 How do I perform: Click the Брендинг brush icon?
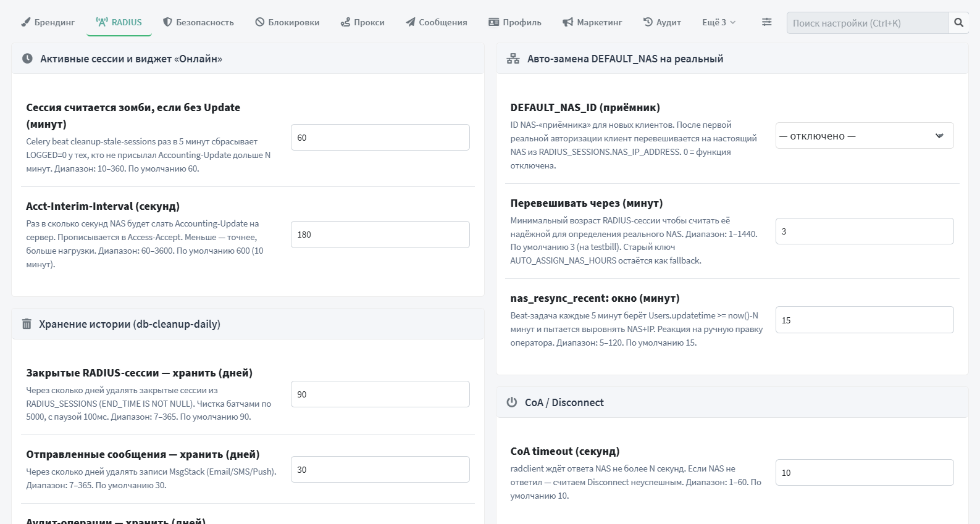pyautogui.click(x=26, y=22)
